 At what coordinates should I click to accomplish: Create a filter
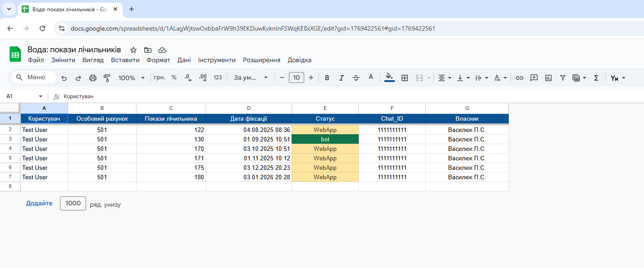562,77
